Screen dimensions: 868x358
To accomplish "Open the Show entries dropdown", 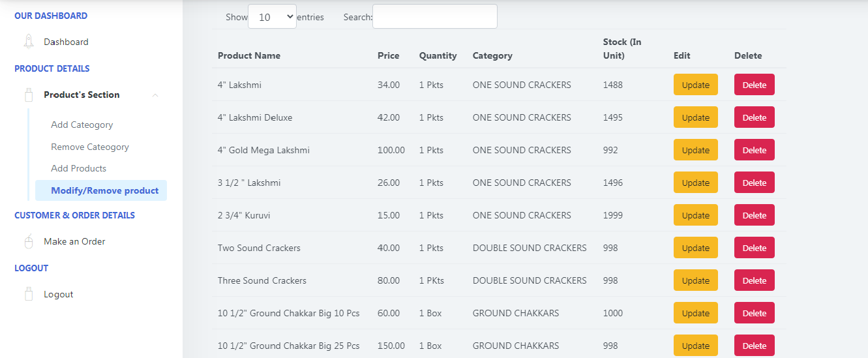I will tap(272, 17).
